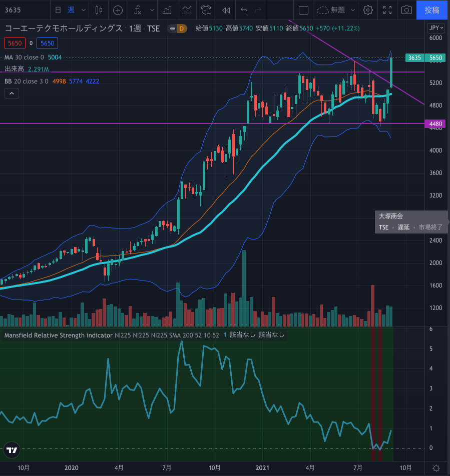
Task: Click the 始値5130 open value
Action: 209,28
